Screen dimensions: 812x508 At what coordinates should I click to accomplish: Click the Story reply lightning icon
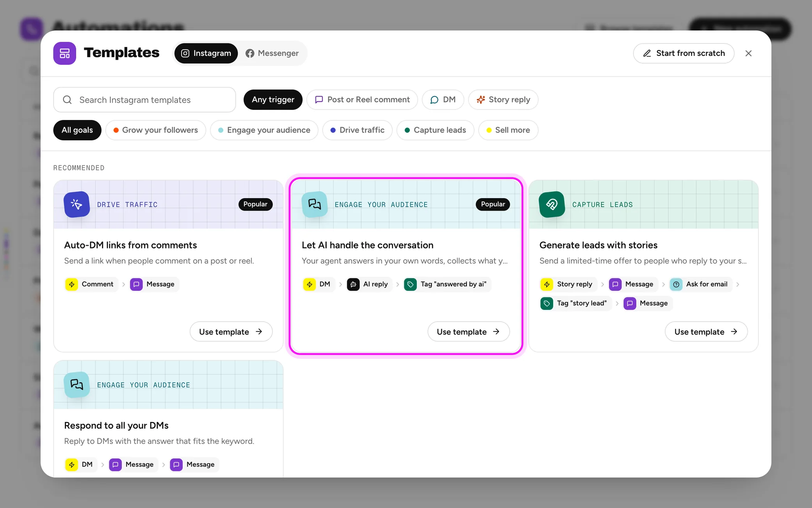point(547,284)
